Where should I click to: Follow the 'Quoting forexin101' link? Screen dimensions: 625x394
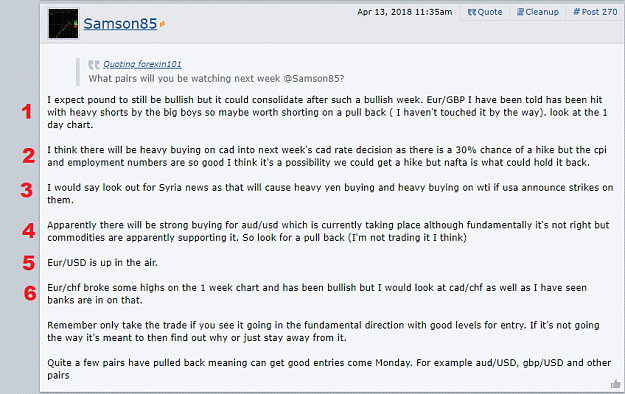(x=142, y=64)
